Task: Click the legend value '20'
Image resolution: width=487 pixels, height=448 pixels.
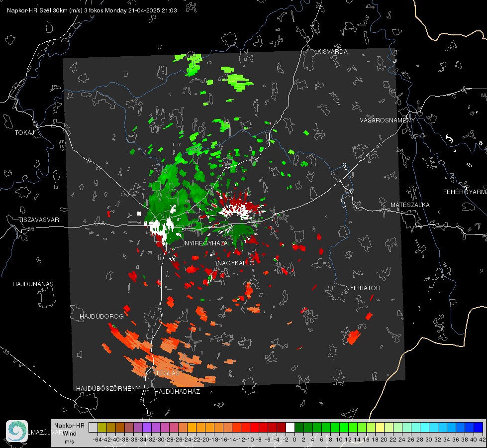Action: pyautogui.click(x=384, y=440)
